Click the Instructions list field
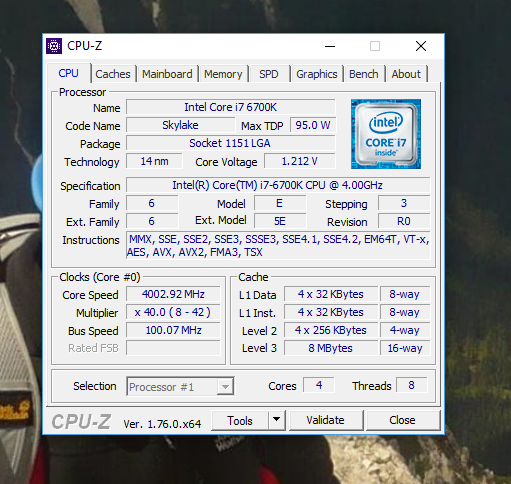 point(278,246)
